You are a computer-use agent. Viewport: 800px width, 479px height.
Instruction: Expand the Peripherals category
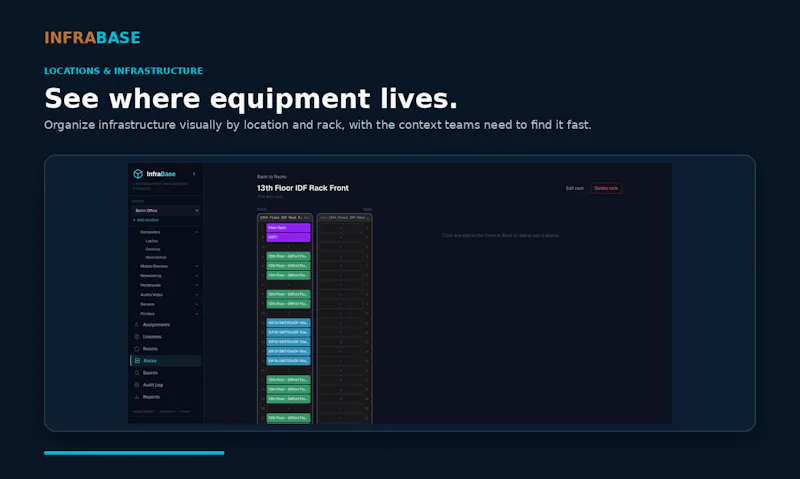point(196,285)
